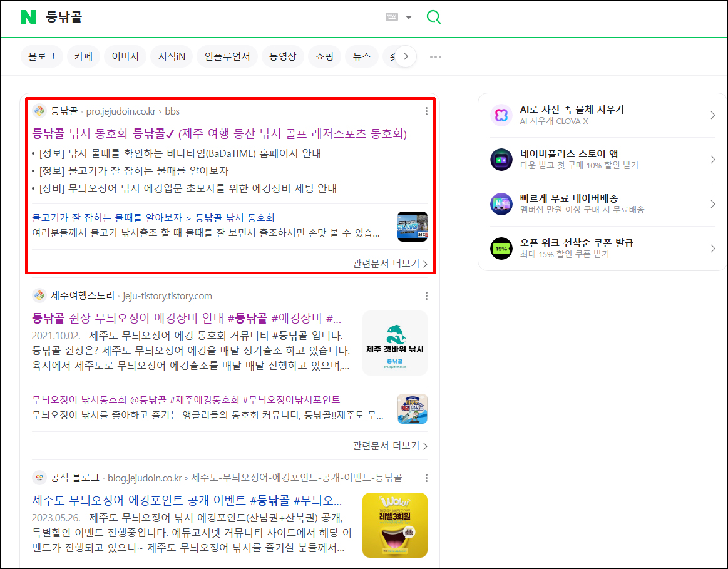Select the 이미지 tab

[125, 56]
